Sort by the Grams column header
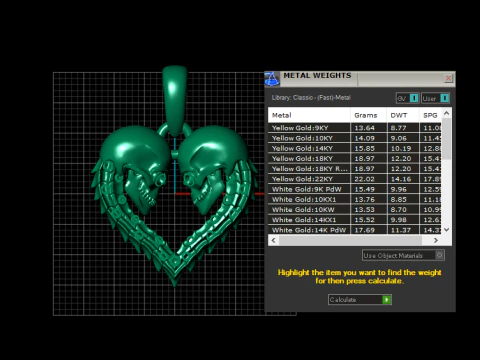 368,115
